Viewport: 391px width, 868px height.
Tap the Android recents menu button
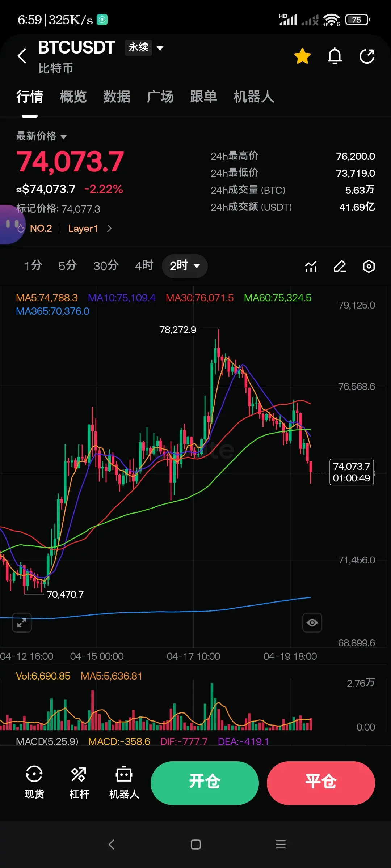pyautogui.click(x=281, y=844)
